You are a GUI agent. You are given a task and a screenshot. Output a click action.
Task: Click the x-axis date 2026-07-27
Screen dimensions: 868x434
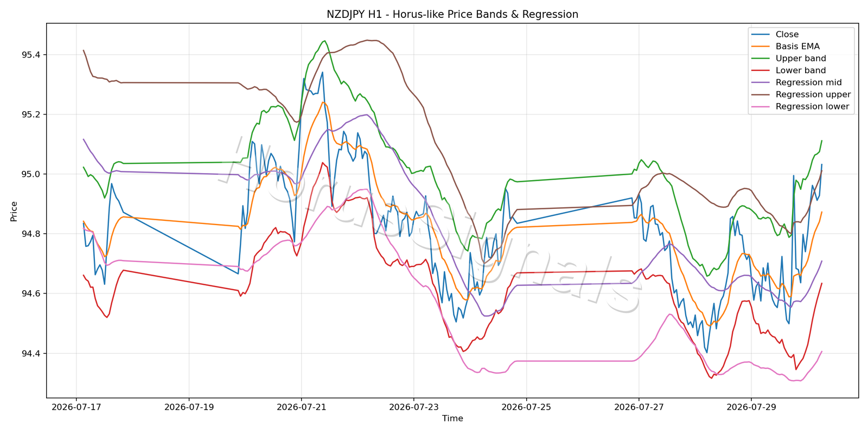pyautogui.click(x=639, y=406)
